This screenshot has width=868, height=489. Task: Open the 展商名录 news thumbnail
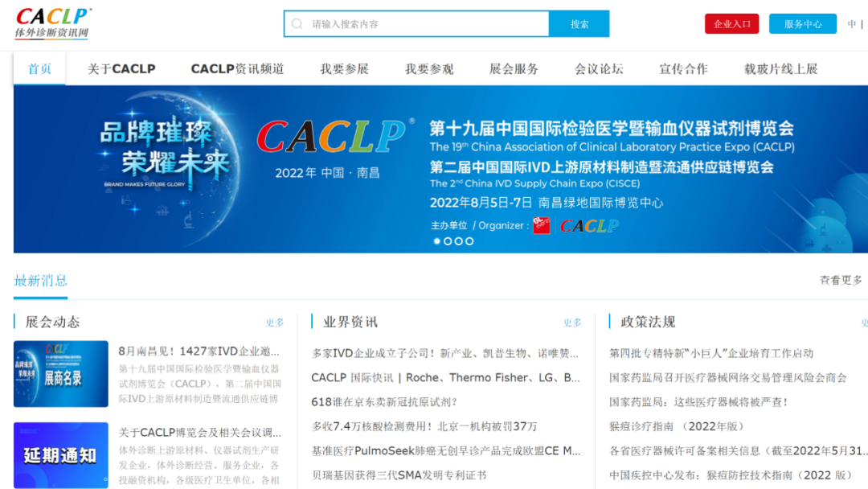(61, 374)
